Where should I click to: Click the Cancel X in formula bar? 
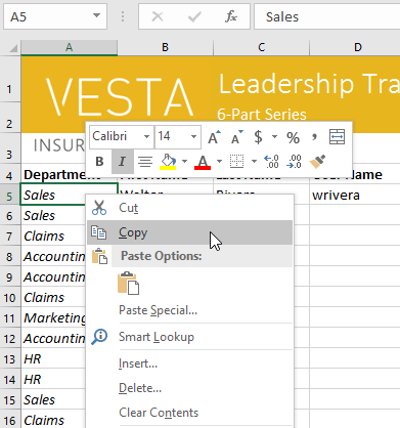point(157,16)
